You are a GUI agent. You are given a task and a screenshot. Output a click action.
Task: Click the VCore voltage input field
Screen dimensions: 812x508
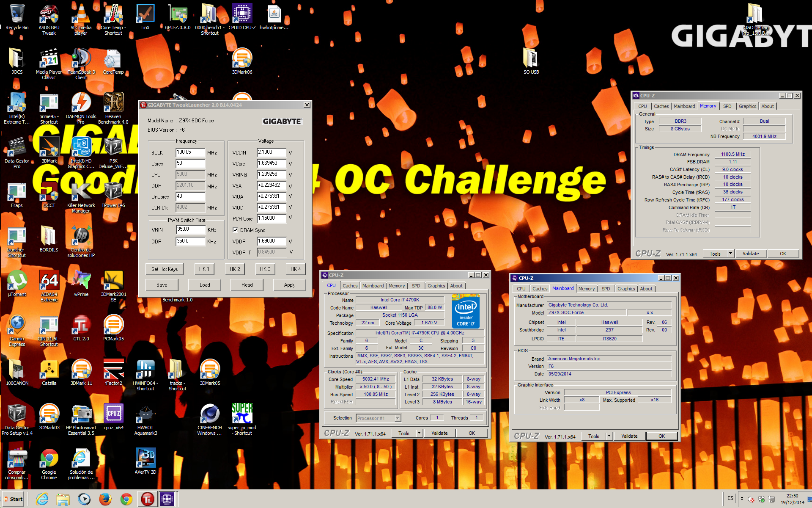coord(272,163)
